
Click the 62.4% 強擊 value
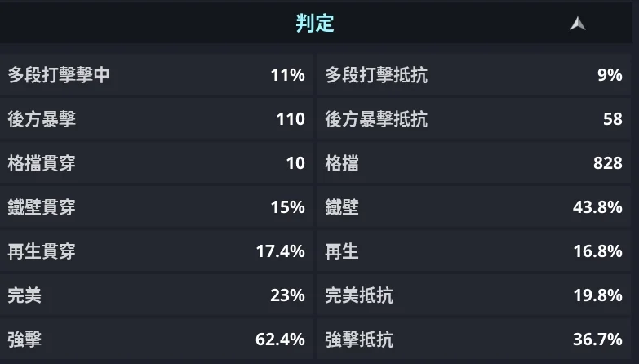pyautogui.click(x=281, y=339)
